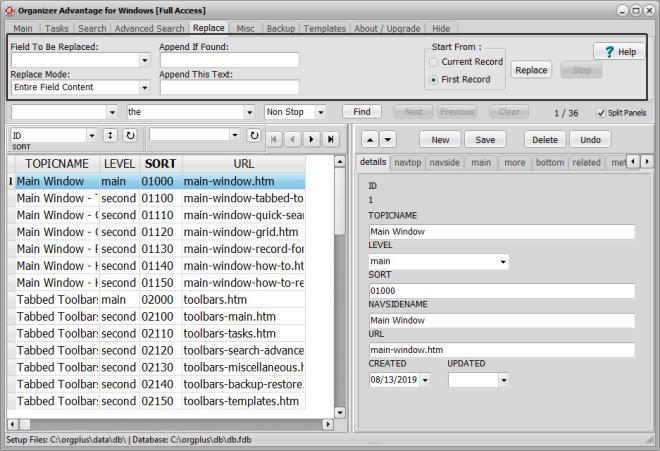This screenshot has width=660, height=451.
Task: Open UPDATED date picker dropdown
Action: (x=504, y=380)
